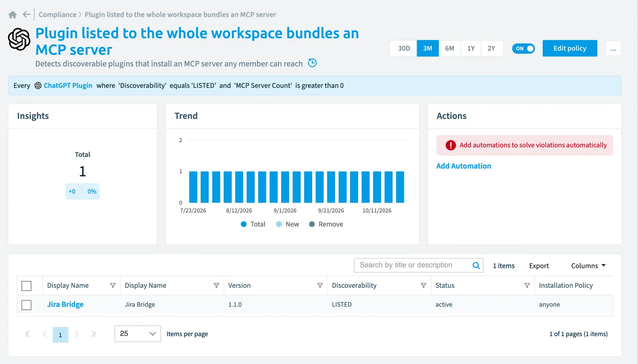Viewport: 638px width, 364px height.
Task: Open the Compliance breadcrumb
Action: pos(57,15)
